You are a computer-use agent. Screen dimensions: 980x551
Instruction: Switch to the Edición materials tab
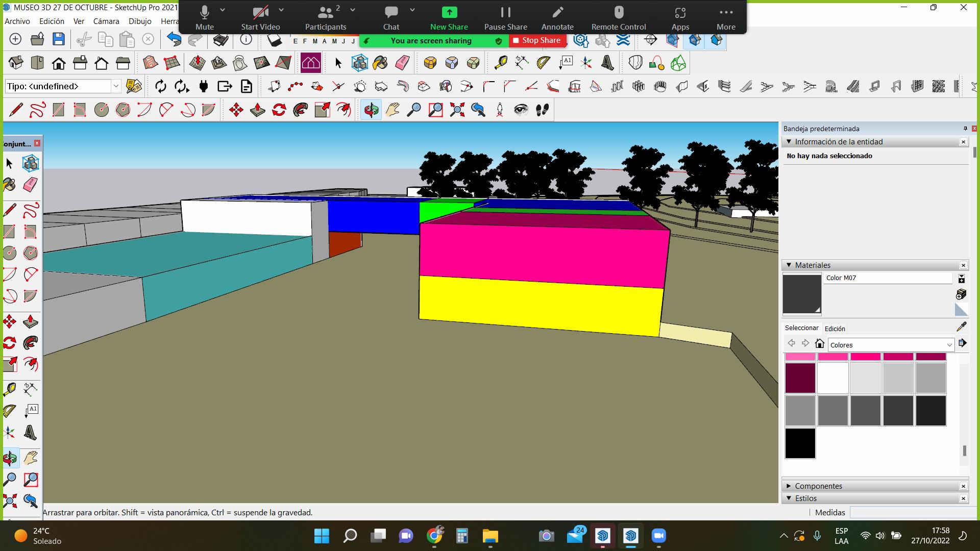[835, 329]
